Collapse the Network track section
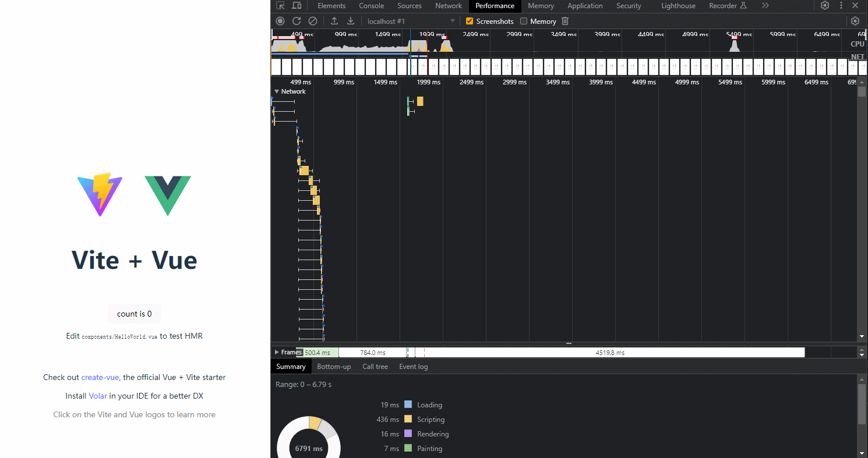Viewport: 868px width, 458px height. point(277,91)
